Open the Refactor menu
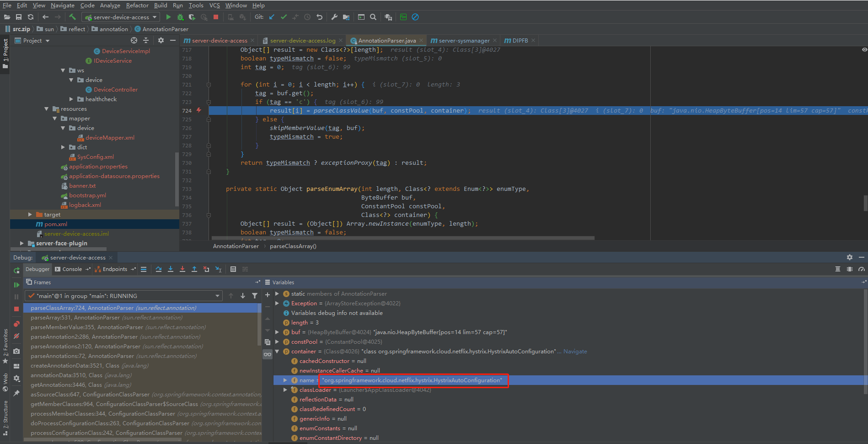 137,5
